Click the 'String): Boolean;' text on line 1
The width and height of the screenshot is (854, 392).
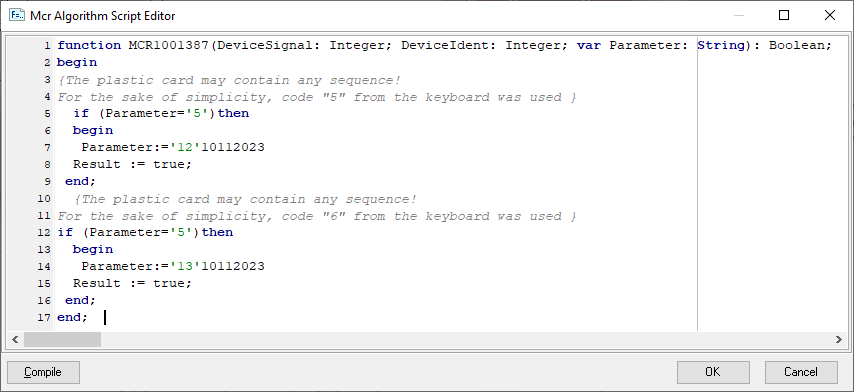pos(764,45)
